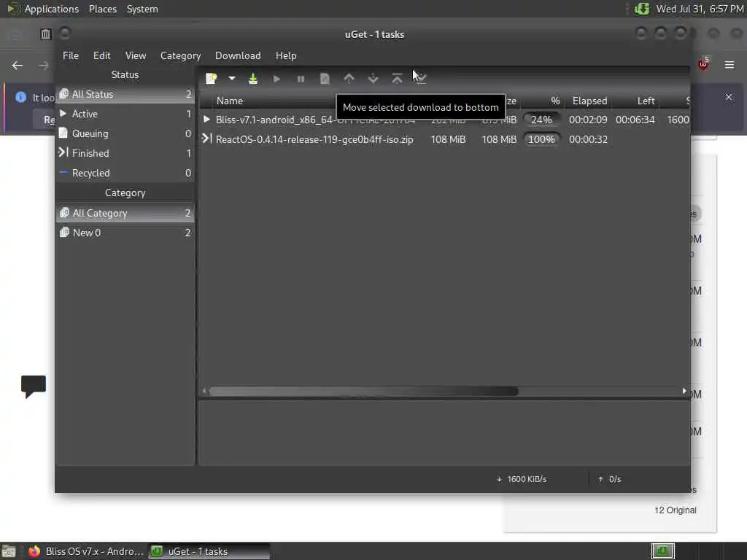
Task: Select the Queuing status filter
Action: pyautogui.click(x=125, y=134)
